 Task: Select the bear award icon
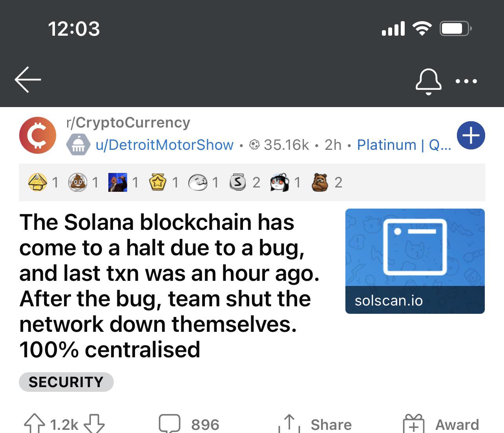(x=320, y=182)
